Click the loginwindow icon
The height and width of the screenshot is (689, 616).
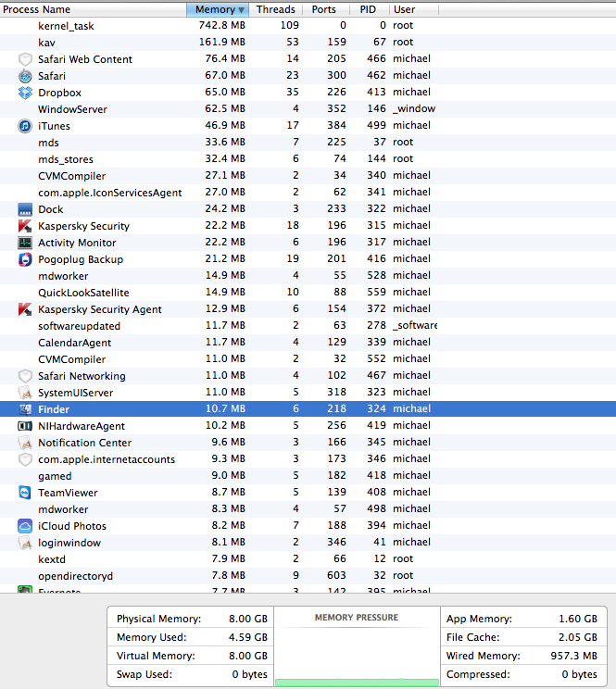click(25, 543)
